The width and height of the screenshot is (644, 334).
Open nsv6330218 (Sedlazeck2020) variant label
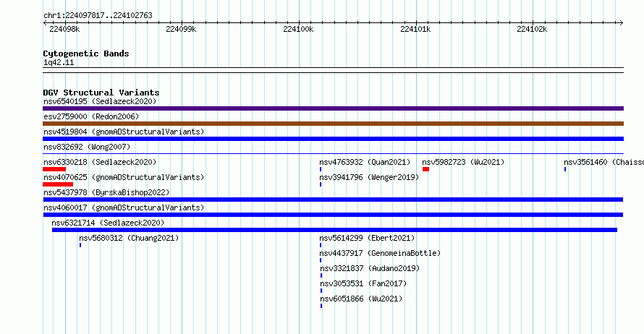tap(100, 162)
